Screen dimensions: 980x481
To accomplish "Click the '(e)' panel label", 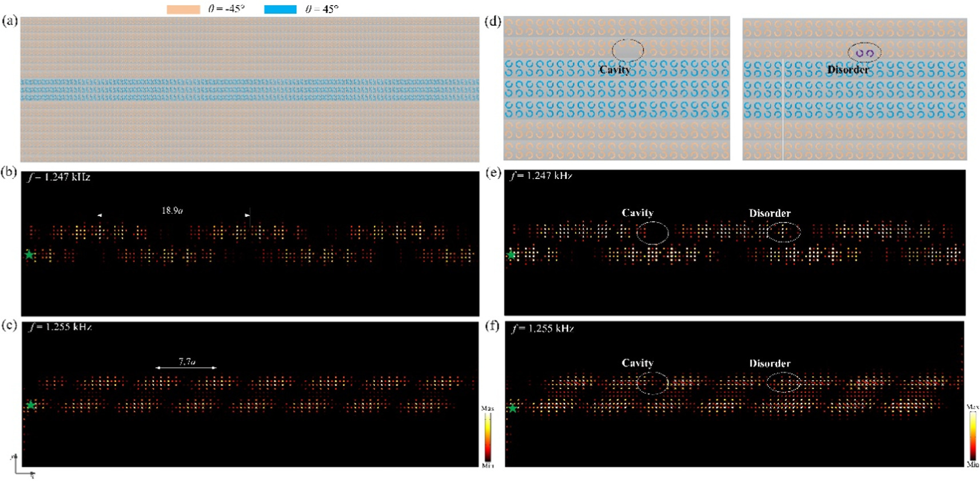I will pyautogui.click(x=493, y=172).
